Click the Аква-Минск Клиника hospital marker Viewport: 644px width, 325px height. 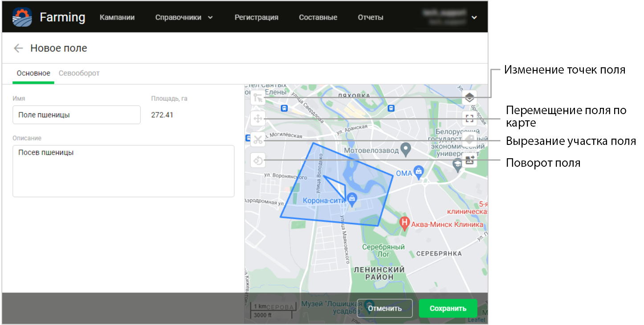404,222
